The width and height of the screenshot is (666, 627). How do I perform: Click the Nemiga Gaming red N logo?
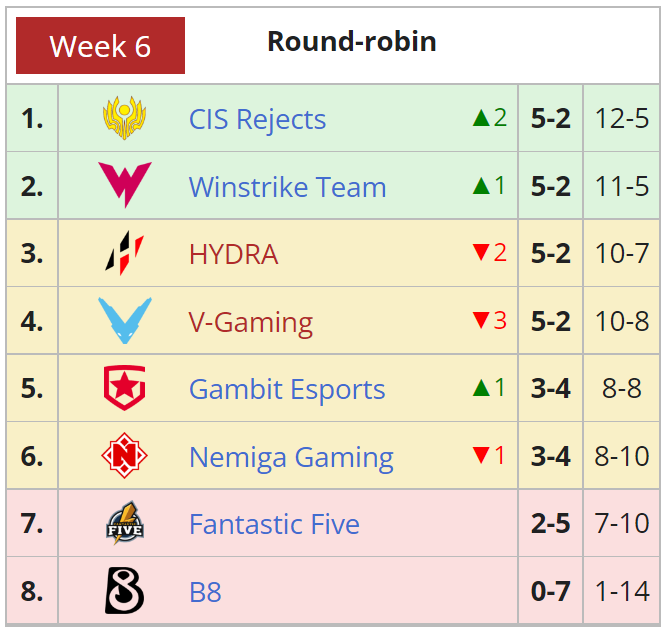click(124, 455)
